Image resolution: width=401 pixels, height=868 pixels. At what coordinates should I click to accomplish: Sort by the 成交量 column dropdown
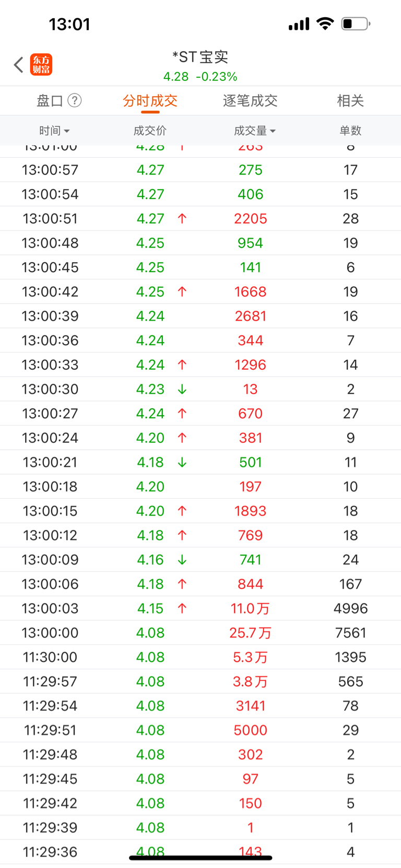(255, 131)
